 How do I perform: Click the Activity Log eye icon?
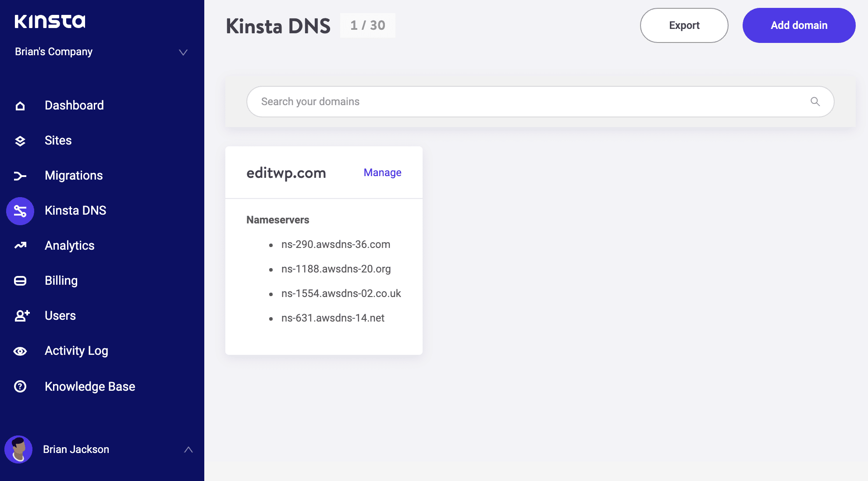20,351
